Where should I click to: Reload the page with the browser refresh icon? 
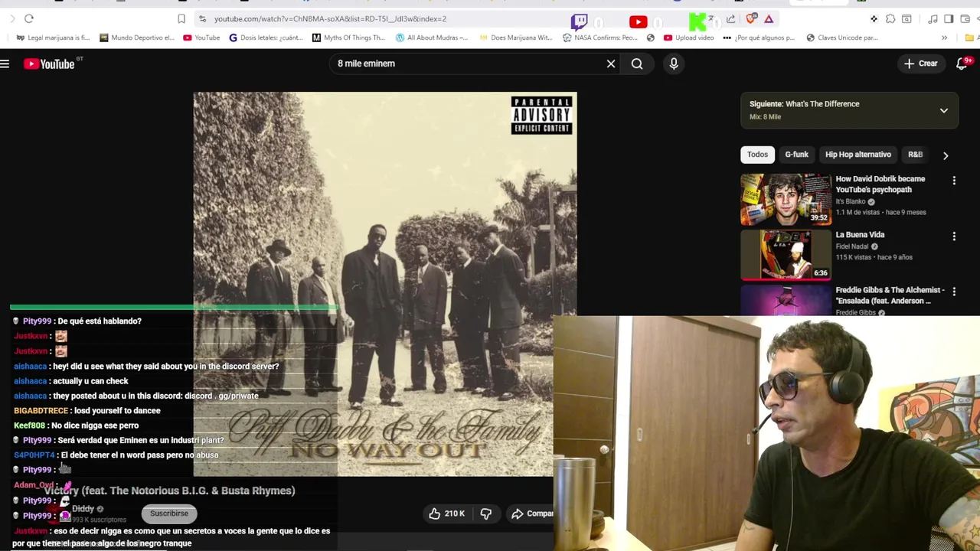point(29,18)
